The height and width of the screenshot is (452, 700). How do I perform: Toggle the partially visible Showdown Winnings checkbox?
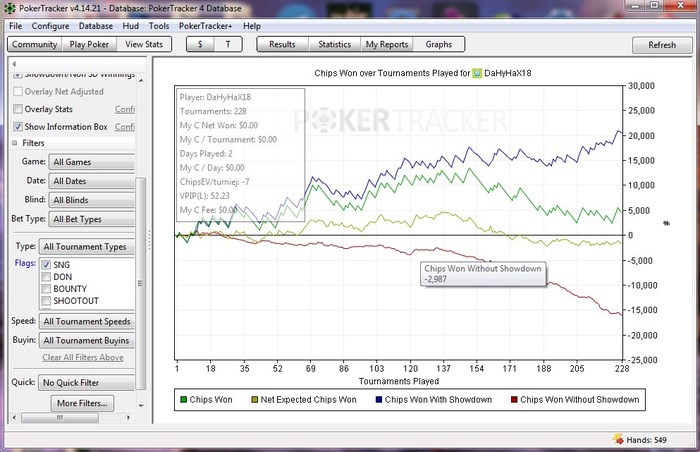pyautogui.click(x=18, y=75)
